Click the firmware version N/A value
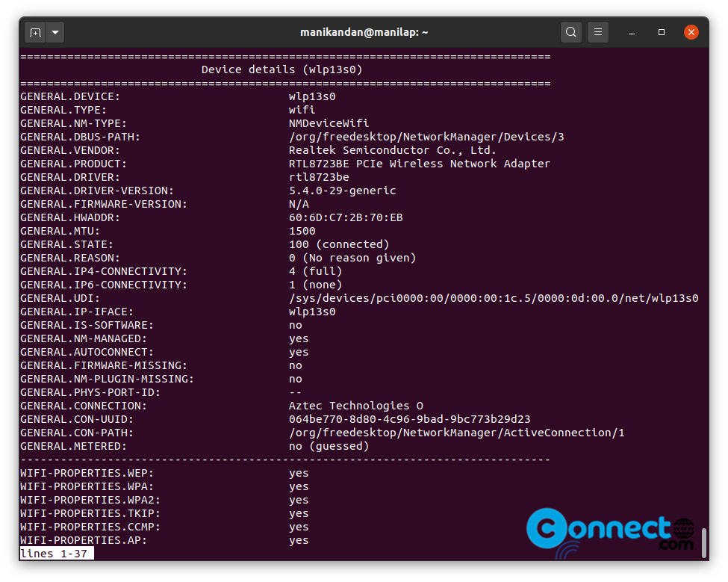This screenshot has height=582, width=728. pyautogui.click(x=299, y=205)
